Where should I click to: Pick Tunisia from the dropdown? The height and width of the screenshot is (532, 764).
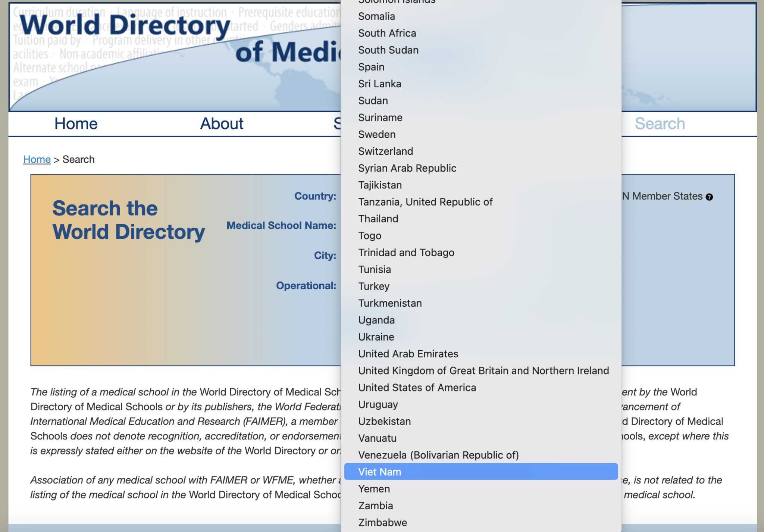click(x=481, y=269)
